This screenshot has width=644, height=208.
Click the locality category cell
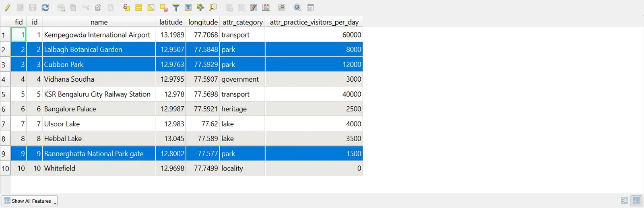point(242,168)
